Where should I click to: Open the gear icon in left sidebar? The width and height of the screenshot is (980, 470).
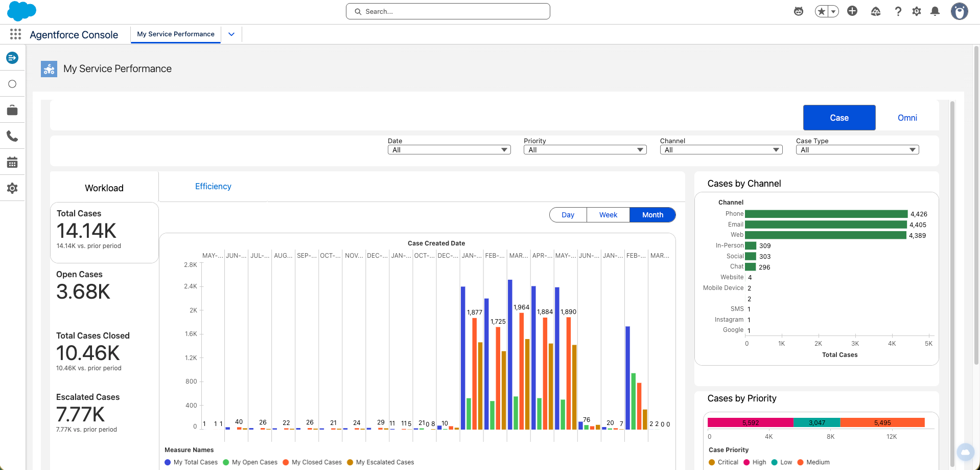point(12,188)
